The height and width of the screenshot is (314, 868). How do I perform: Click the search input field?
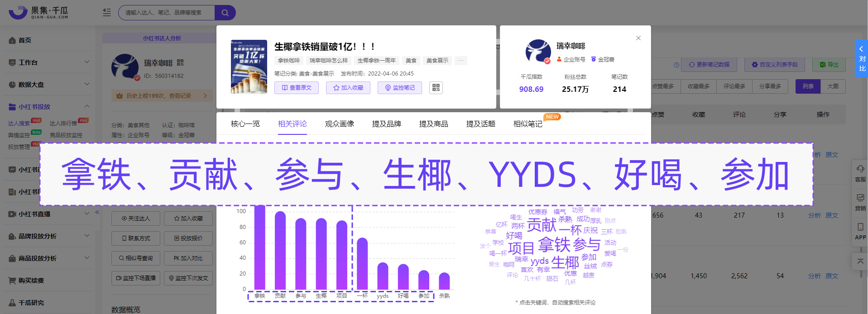(x=167, y=13)
